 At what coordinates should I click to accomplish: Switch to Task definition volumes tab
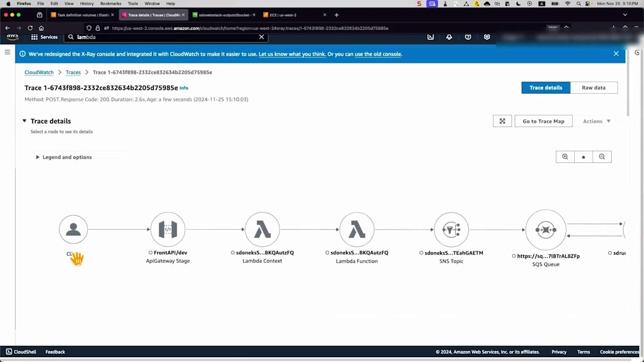click(82, 15)
